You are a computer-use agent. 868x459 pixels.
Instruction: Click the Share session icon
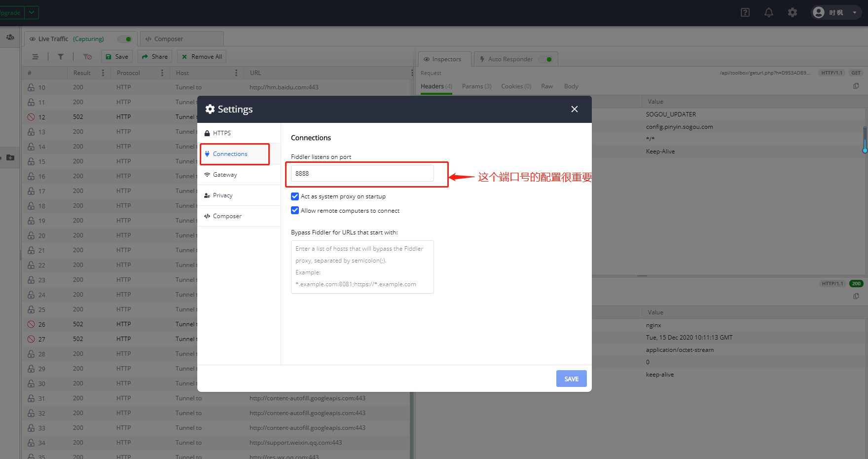point(154,56)
